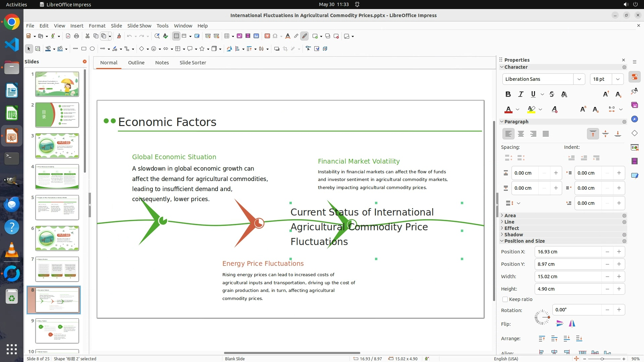Click the Increase Font Size icon

(606, 95)
